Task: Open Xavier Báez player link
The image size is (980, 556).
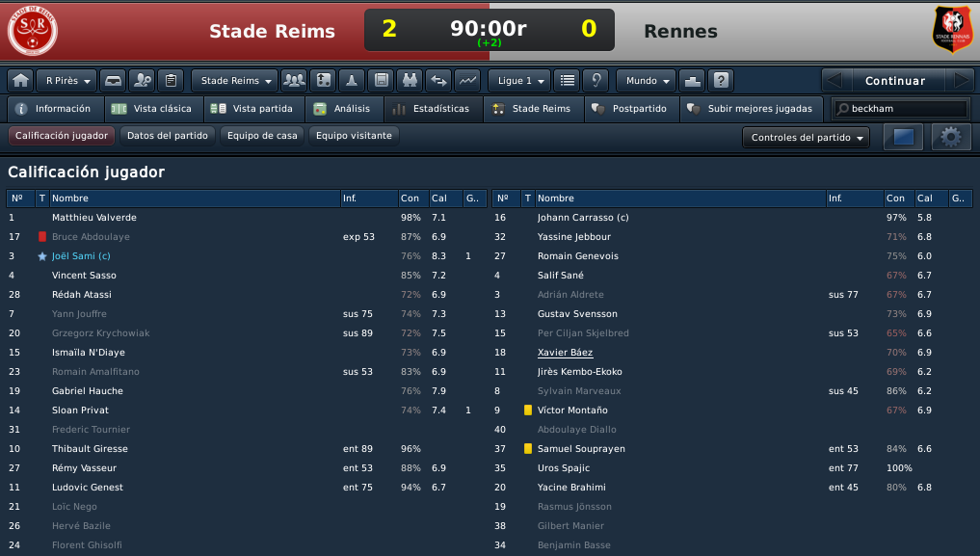Action: click(565, 353)
